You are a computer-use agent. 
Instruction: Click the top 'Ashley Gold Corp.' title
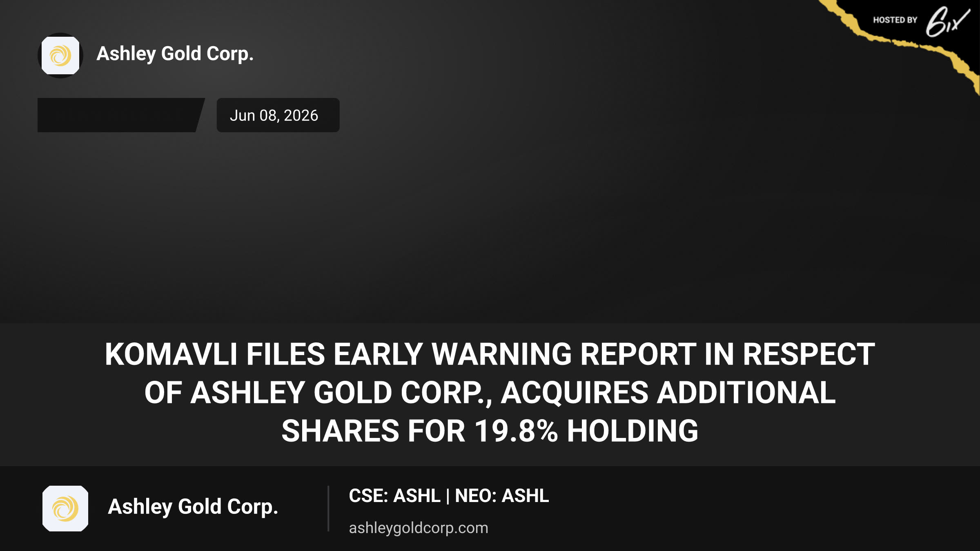(x=175, y=54)
